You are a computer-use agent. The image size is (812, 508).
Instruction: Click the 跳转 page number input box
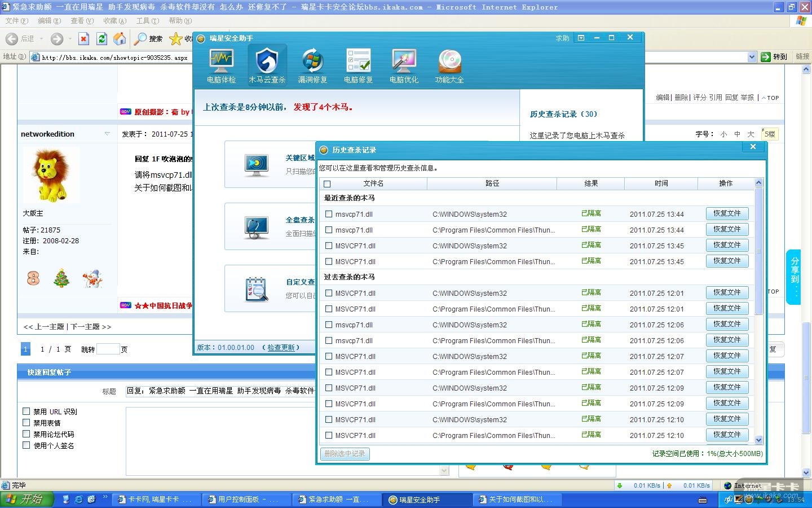pos(108,349)
